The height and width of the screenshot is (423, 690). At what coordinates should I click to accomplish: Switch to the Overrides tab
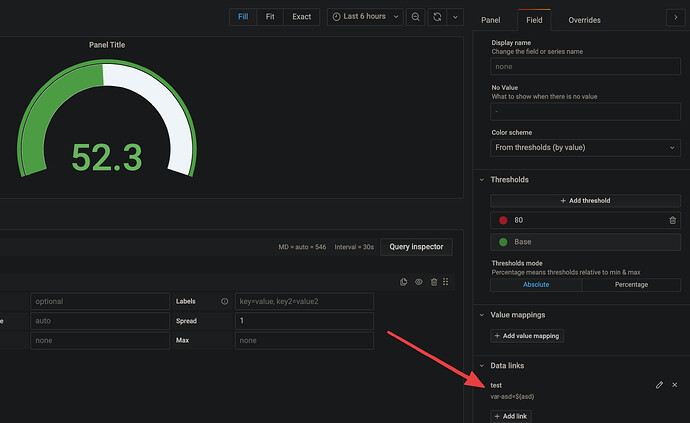584,20
